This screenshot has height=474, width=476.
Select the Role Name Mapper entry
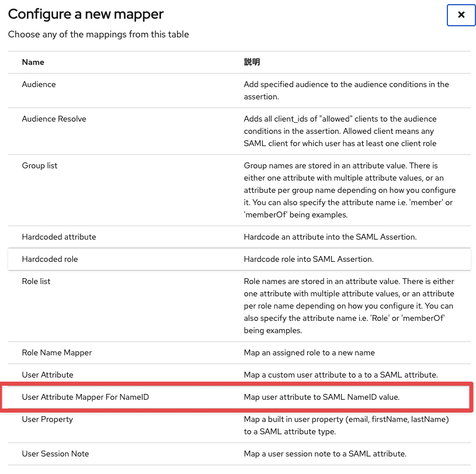[x=57, y=352]
